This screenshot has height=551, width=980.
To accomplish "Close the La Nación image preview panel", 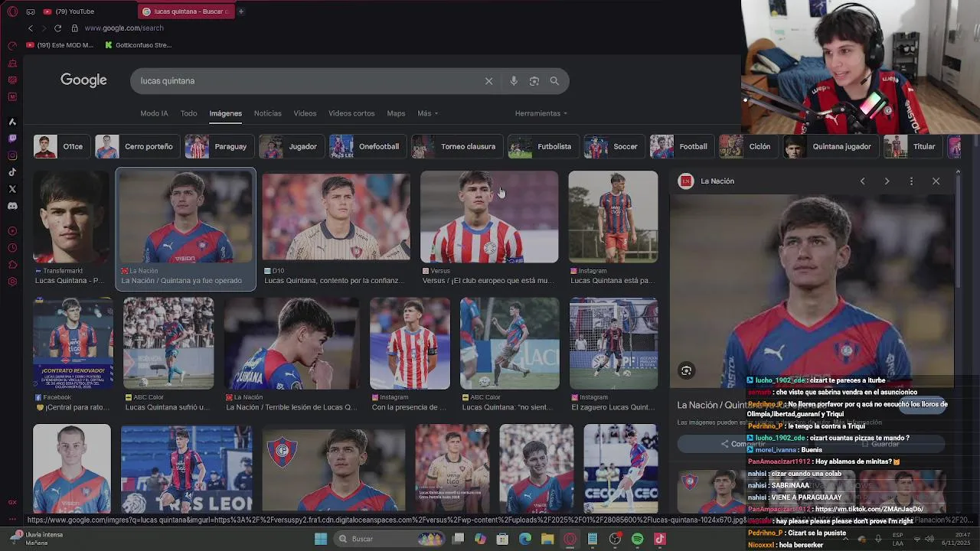I will click(x=936, y=181).
